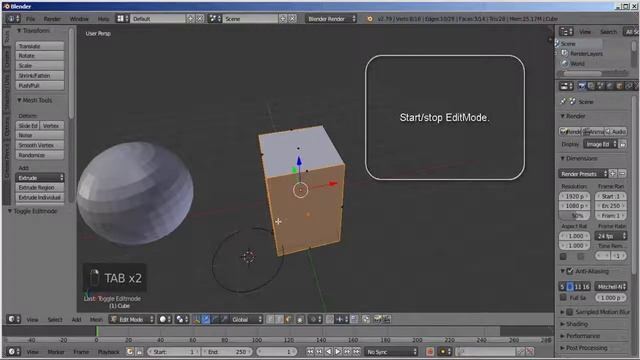Open the Display Image Editor dropdown

(x=600, y=144)
